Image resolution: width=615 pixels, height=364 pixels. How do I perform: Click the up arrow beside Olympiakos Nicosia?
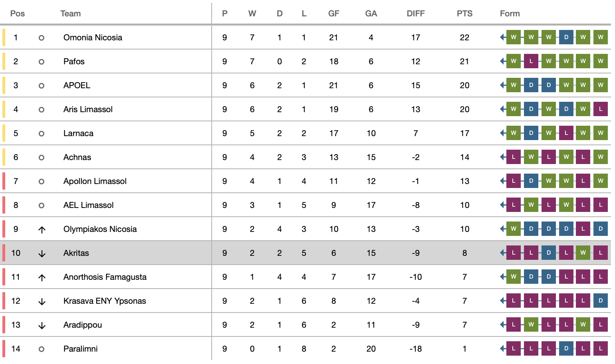[x=42, y=229]
